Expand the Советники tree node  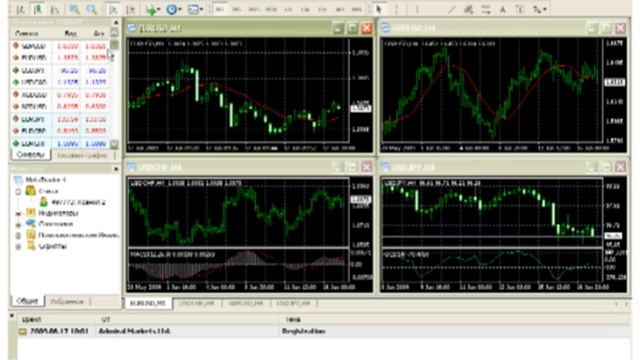pyautogui.click(x=18, y=224)
